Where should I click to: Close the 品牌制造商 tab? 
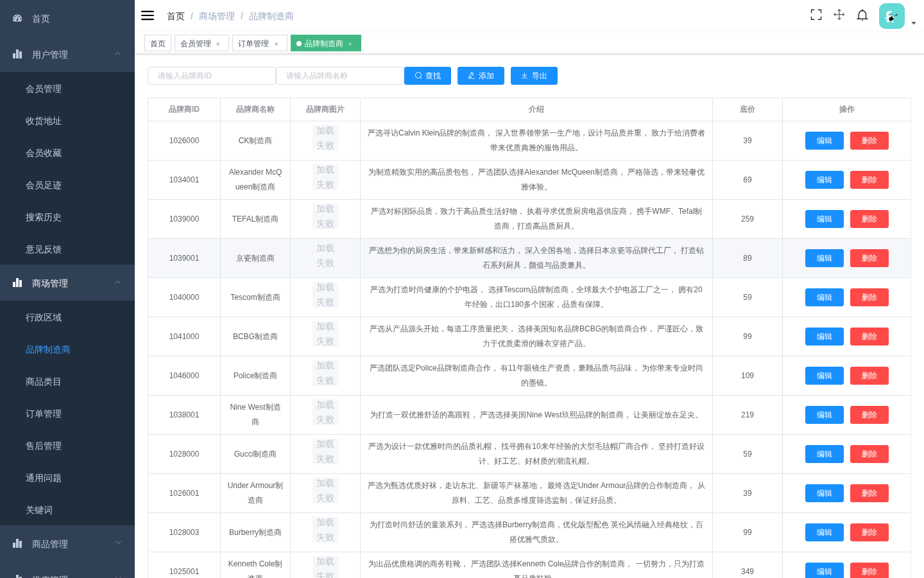350,44
